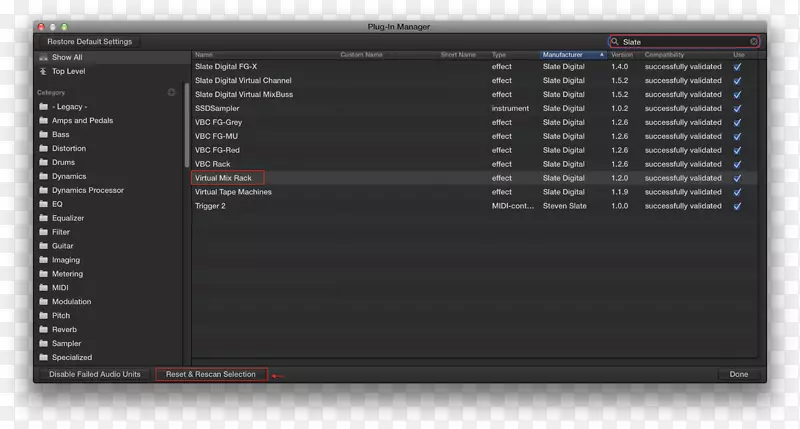
Task: Click the Guitar folder icon
Action: click(x=44, y=246)
